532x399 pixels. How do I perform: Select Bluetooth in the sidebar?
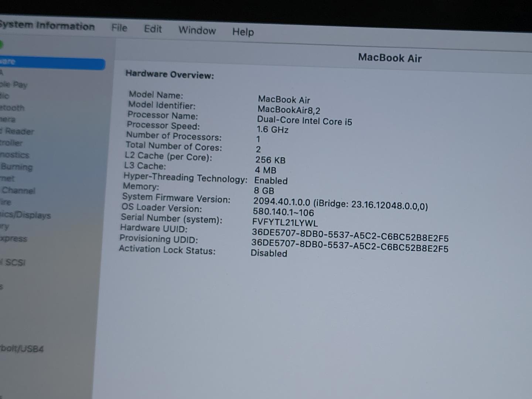pyautogui.click(x=12, y=108)
